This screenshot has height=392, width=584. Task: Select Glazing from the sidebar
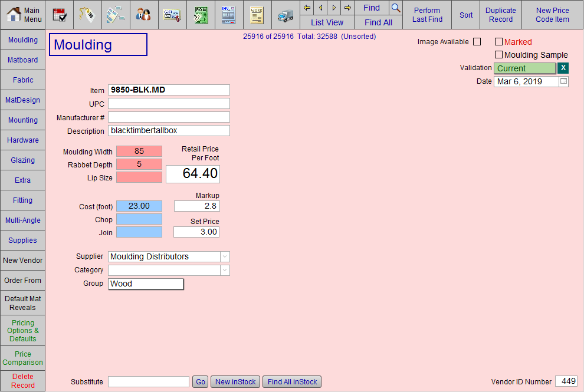click(x=23, y=160)
